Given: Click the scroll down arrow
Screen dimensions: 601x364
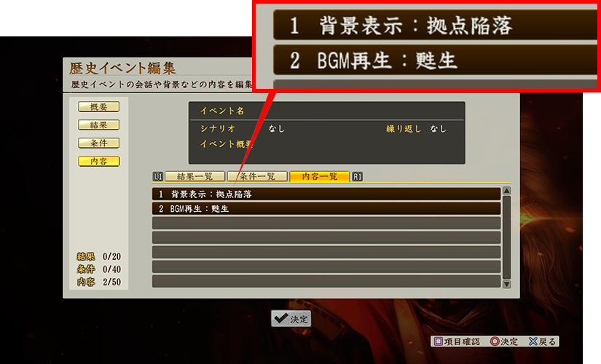Looking at the screenshot, I should pos(507,285).
